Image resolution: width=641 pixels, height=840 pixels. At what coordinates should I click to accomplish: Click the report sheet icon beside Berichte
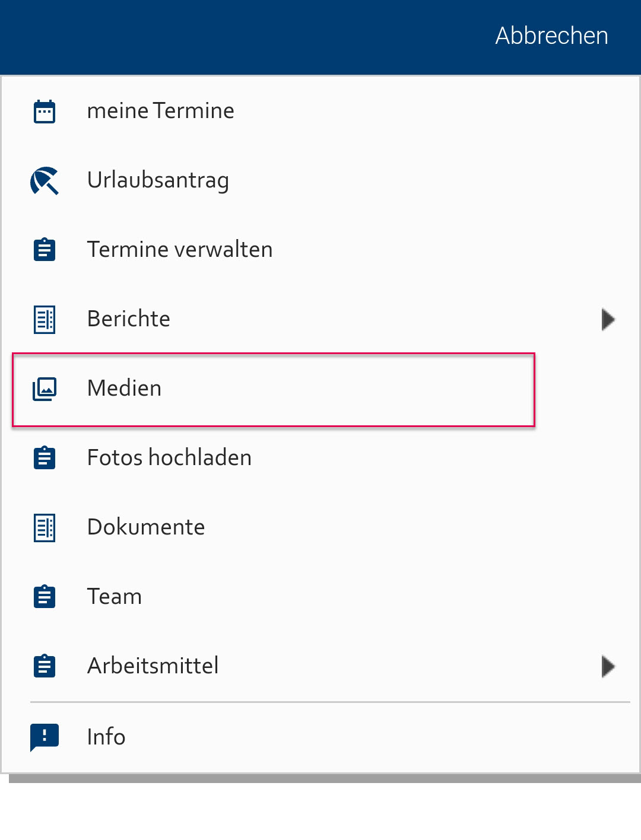click(45, 320)
